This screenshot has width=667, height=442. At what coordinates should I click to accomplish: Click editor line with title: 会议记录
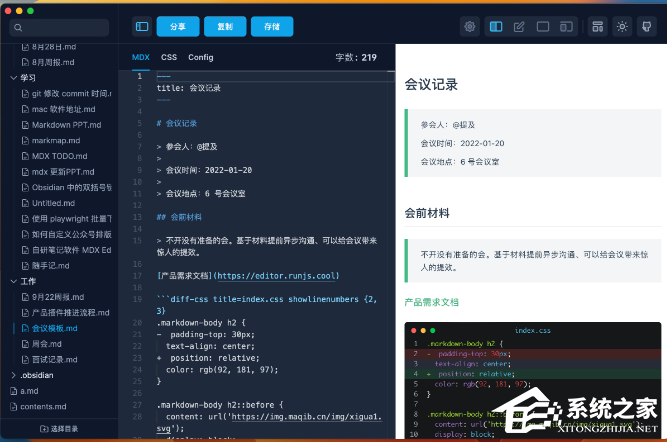click(x=188, y=88)
